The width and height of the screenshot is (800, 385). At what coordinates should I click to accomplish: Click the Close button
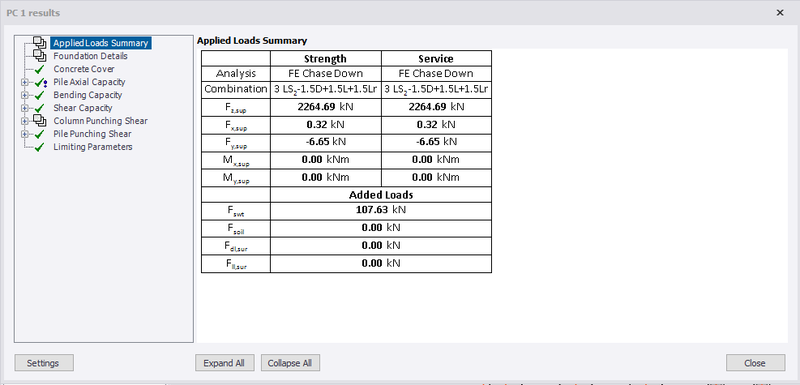[755, 363]
